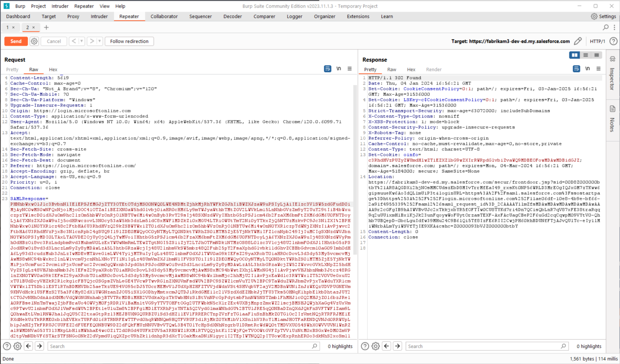This screenshot has width=620, height=364.
Task: Create a new Repeater tab with plus icon
Action: tap(46, 27)
